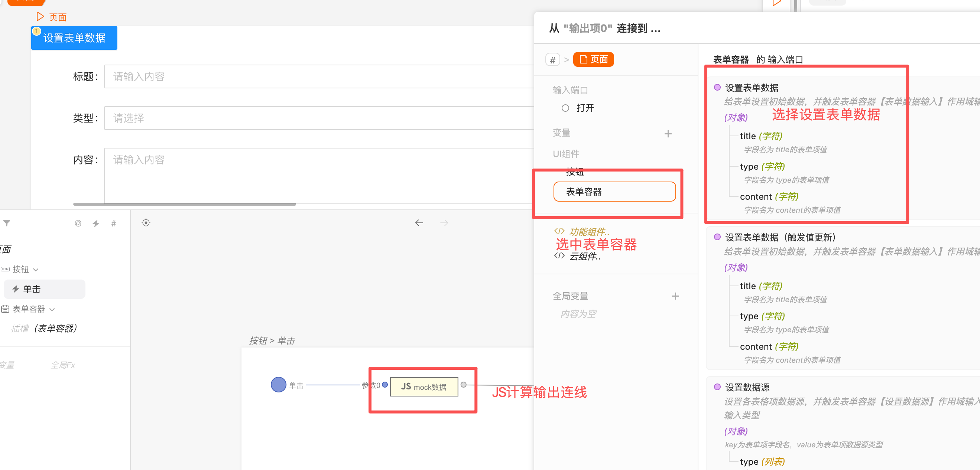Click the forward arrow navigation icon
This screenshot has width=980, height=470.
(x=444, y=223)
